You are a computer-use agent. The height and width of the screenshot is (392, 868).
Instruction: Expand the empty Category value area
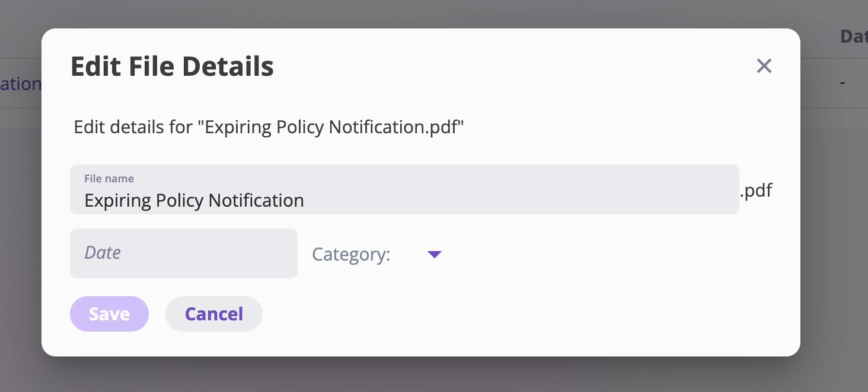408,255
